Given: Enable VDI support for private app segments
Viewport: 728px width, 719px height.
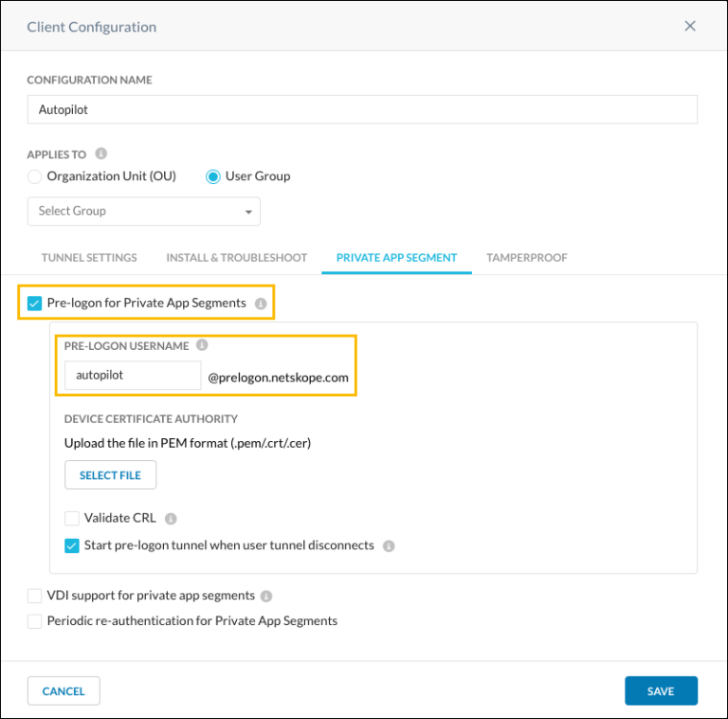Looking at the screenshot, I should [x=35, y=596].
